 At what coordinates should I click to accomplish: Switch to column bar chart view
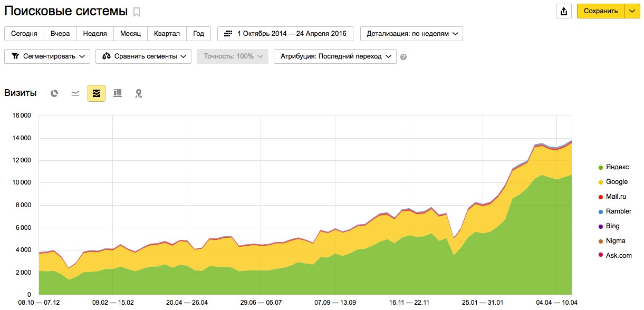(118, 93)
